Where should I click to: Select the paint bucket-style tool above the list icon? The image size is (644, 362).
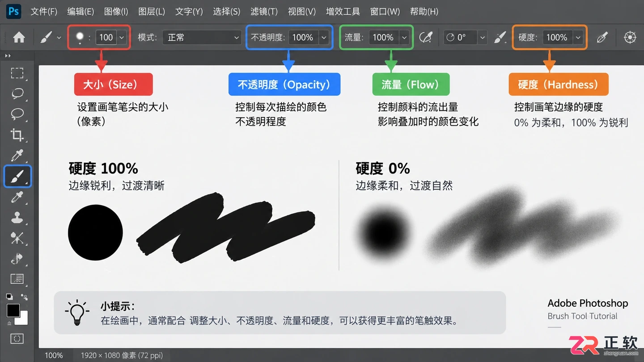point(17,258)
